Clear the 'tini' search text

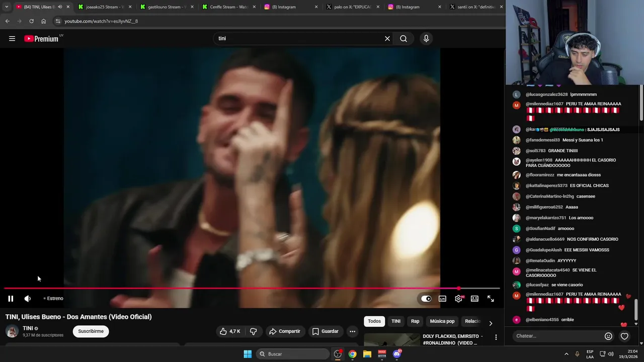(x=387, y=39)
